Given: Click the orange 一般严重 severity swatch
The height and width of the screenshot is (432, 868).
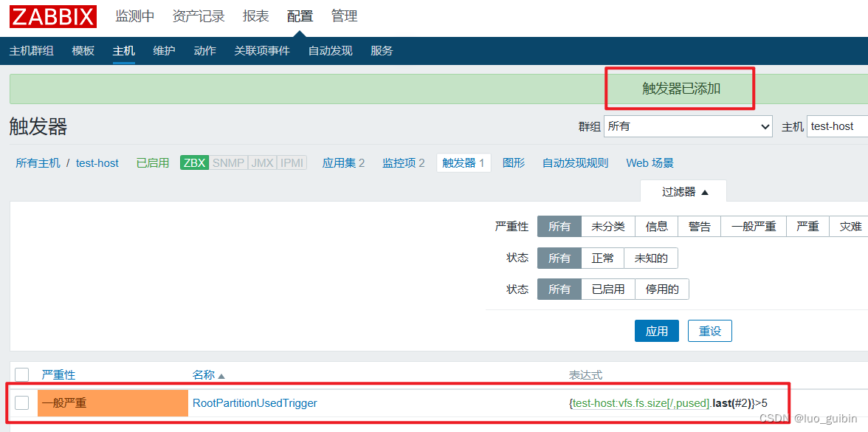Looking at the screenshot, I should pyautogui.click(x=112, y=402).
